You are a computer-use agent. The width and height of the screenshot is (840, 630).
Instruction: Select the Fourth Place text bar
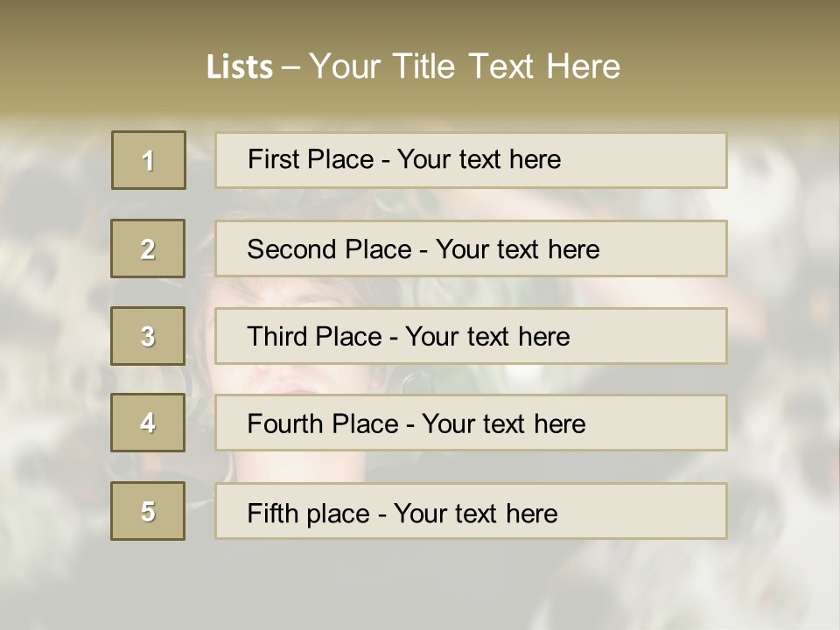(x=471, y=423)
